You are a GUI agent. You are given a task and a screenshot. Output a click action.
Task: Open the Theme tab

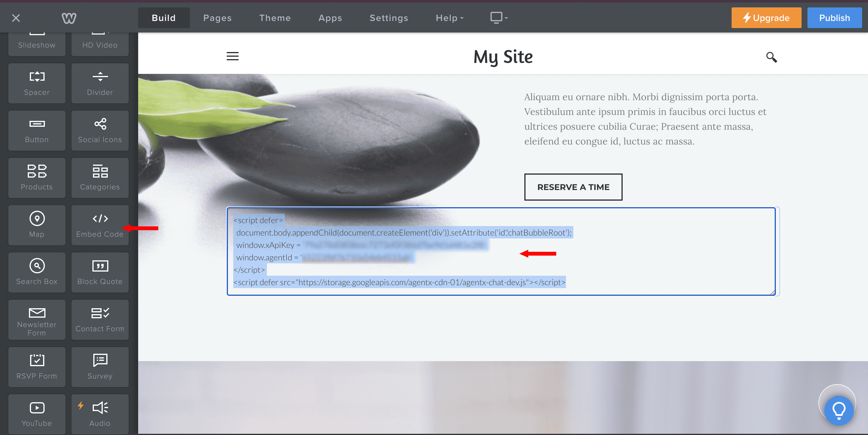click(x=275, y=18)
